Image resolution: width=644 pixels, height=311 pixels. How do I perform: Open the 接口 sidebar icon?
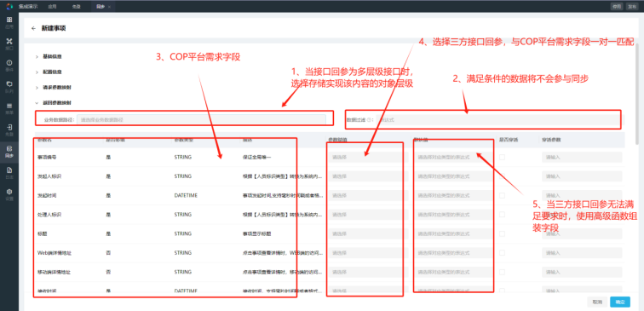[x=9, y=43]
